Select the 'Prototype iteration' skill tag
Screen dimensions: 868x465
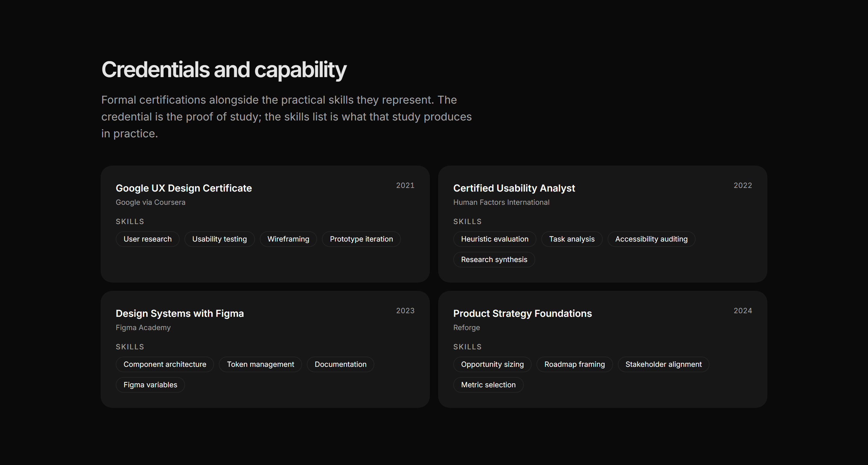(x=361, y=239)
